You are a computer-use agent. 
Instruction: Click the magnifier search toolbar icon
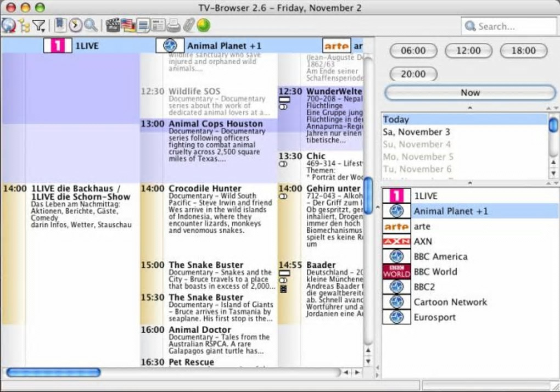click(x=91, y=25)
